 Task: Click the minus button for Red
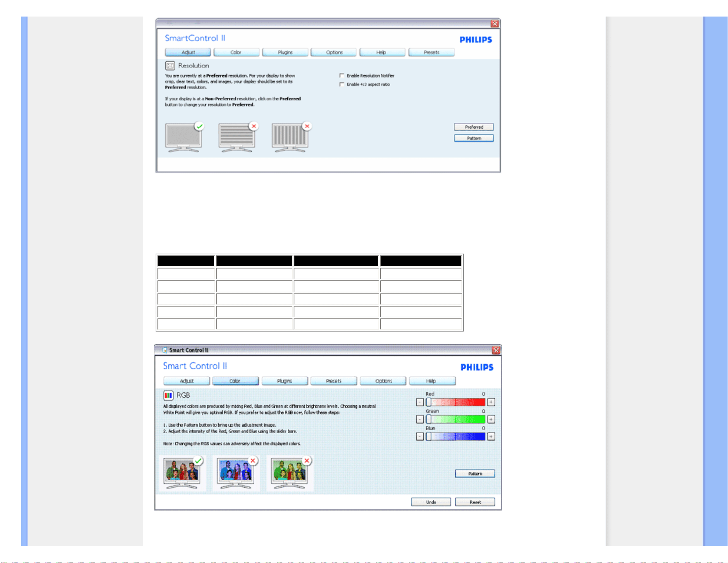click(x=420, y=402)
